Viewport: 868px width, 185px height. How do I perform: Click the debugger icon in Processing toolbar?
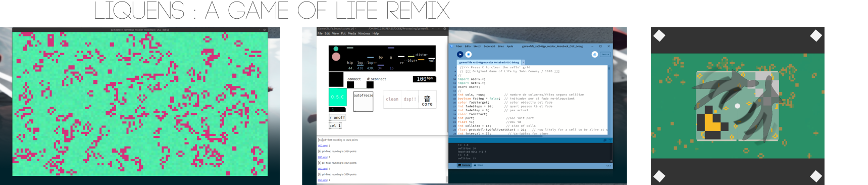595,54
